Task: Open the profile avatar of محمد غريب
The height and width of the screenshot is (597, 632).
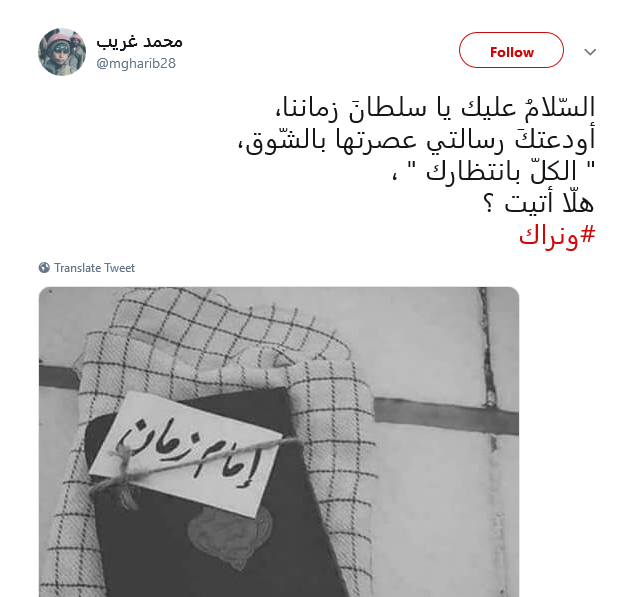Action: click(62, 52)
